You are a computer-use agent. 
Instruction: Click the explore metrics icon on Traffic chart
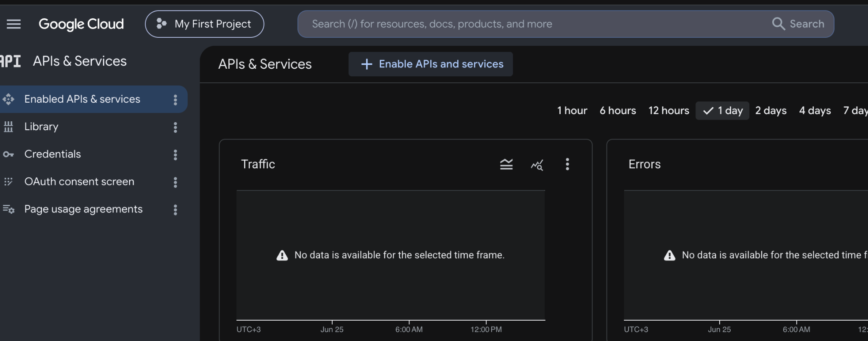coord(537,165)
